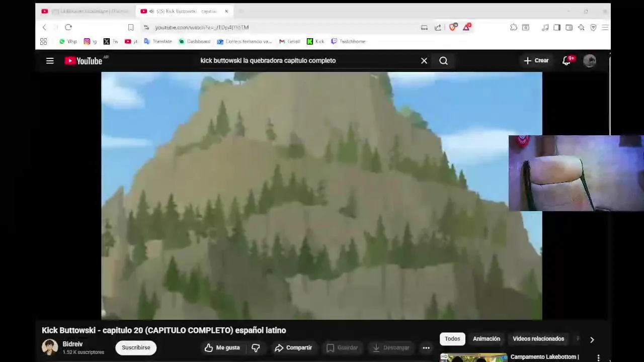Image resolution: width=644 pixels, height=362 pixels.
Task: Open the Dashboard bookmark
Action: (194, 42)
